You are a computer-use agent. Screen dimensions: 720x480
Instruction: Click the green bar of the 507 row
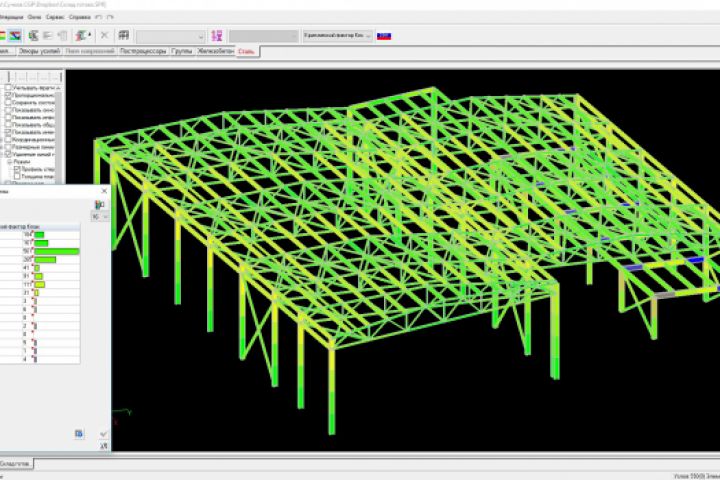(56, 251)
